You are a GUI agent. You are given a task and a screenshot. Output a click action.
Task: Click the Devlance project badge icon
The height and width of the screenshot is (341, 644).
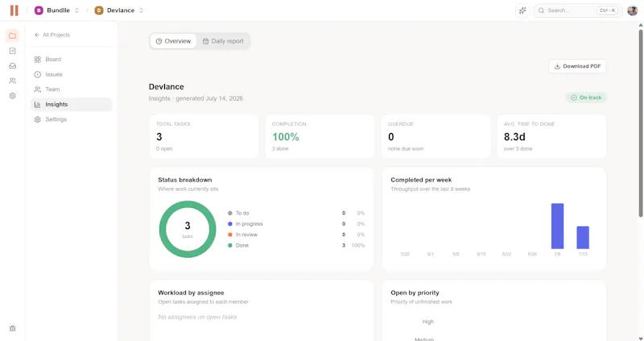(98, 10)
